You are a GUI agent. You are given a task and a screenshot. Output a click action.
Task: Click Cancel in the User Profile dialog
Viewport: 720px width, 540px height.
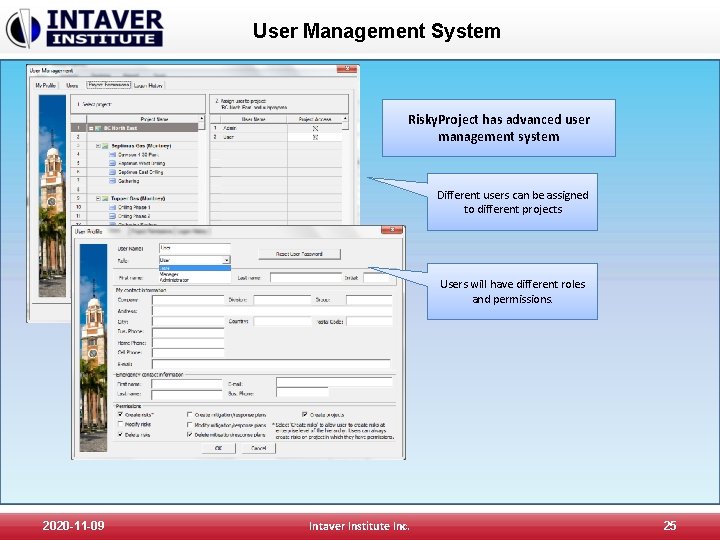[259, 448]
